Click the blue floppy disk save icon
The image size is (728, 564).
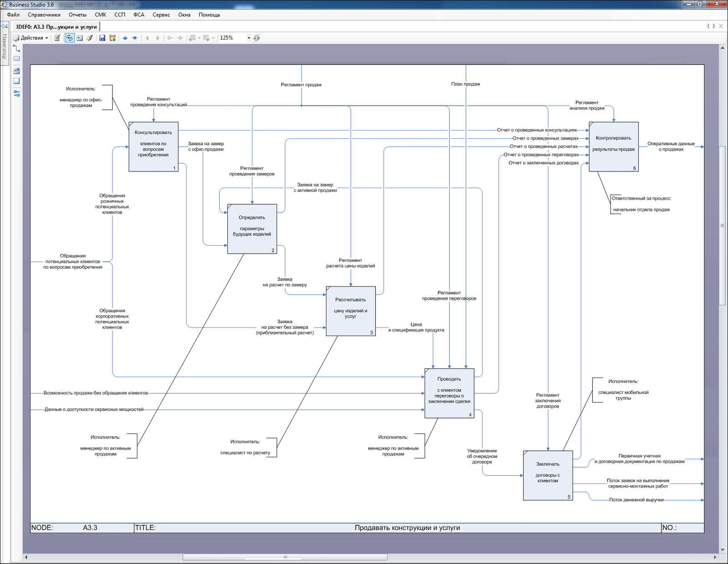[102, 38]
